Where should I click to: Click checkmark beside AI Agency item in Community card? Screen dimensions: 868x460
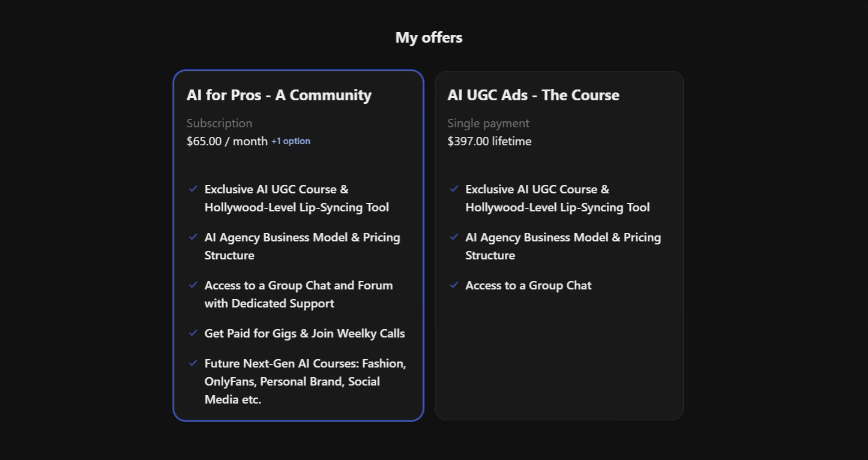193,237
